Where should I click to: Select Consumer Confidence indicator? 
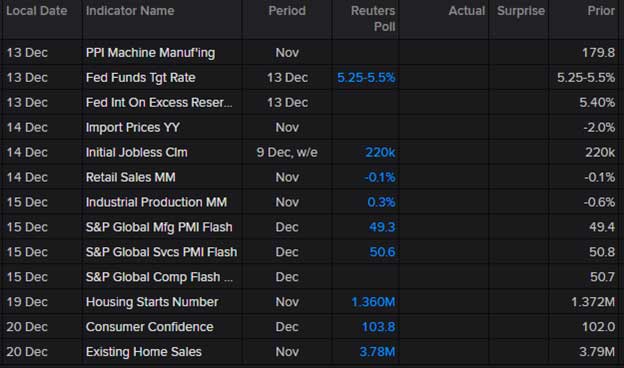[150, 327]
